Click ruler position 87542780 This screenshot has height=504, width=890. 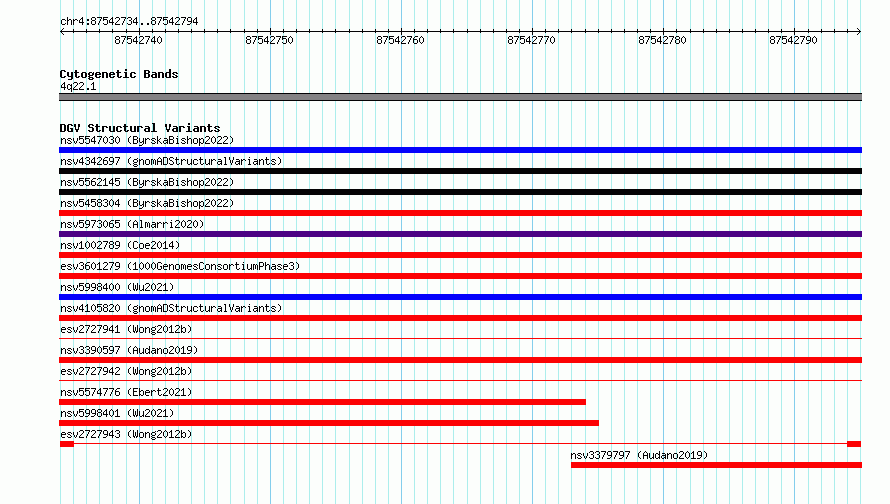tap(662, 40)
